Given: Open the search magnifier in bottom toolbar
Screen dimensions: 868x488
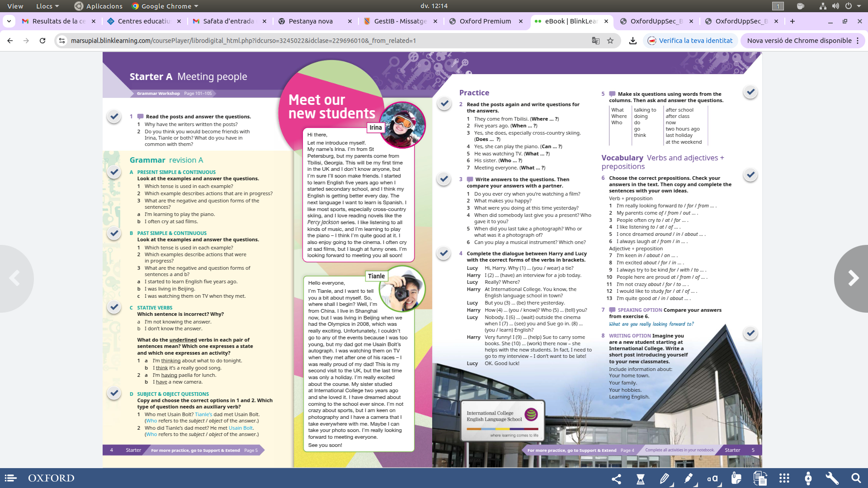Looking at the screenshot, I should pos(856,479).
